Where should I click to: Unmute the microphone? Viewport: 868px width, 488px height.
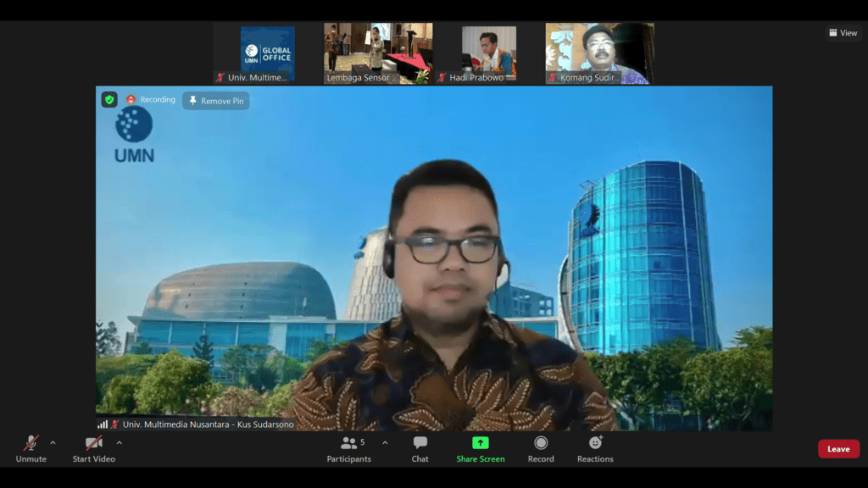pyautogui.click(x=31, y=444)
